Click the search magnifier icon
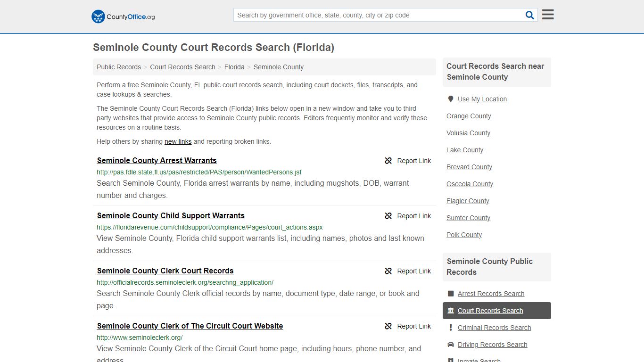 coord(530,15)
